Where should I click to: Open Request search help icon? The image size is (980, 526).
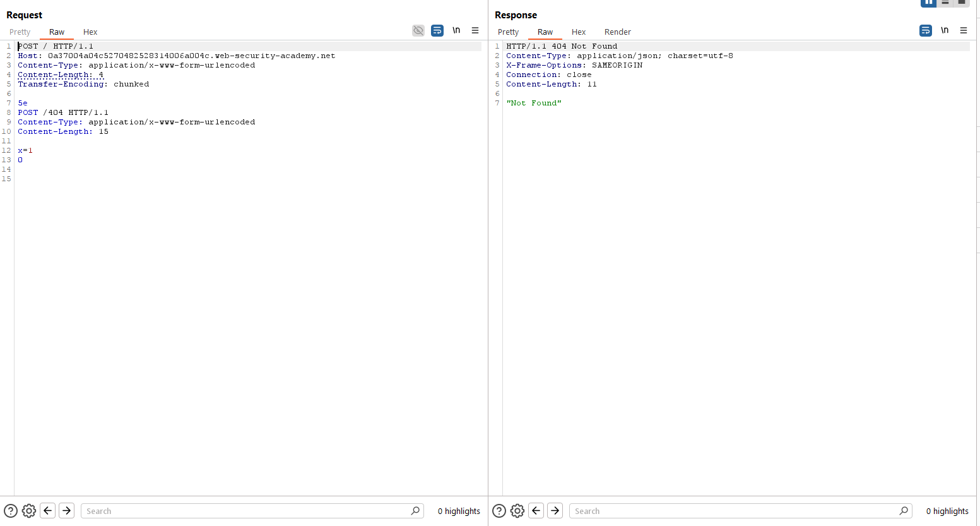(x=11, y=511)
